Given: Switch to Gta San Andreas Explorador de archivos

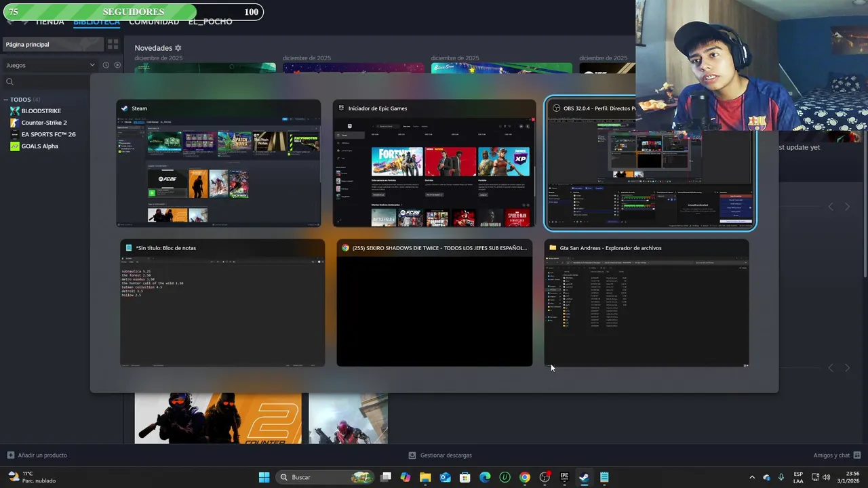Looking at the screenshot, I should point(646,303).
